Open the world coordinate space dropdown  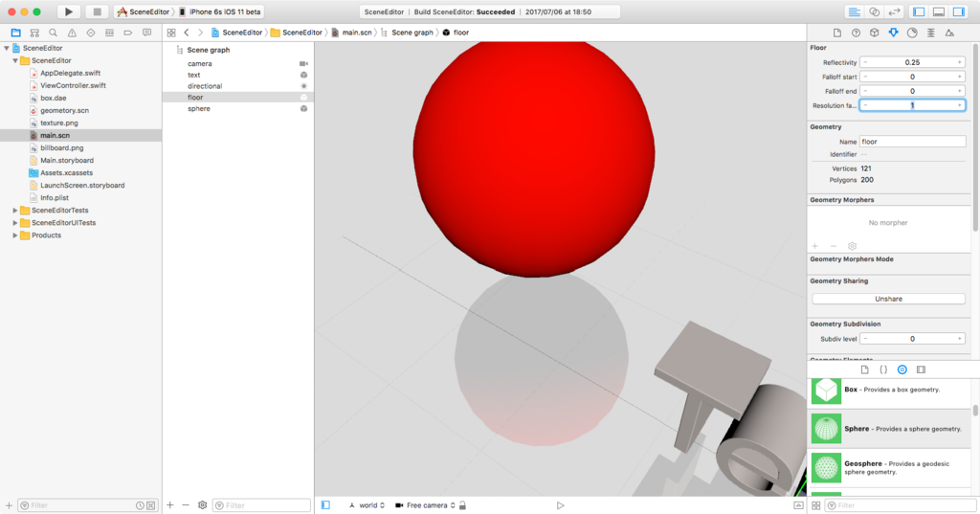367,505
